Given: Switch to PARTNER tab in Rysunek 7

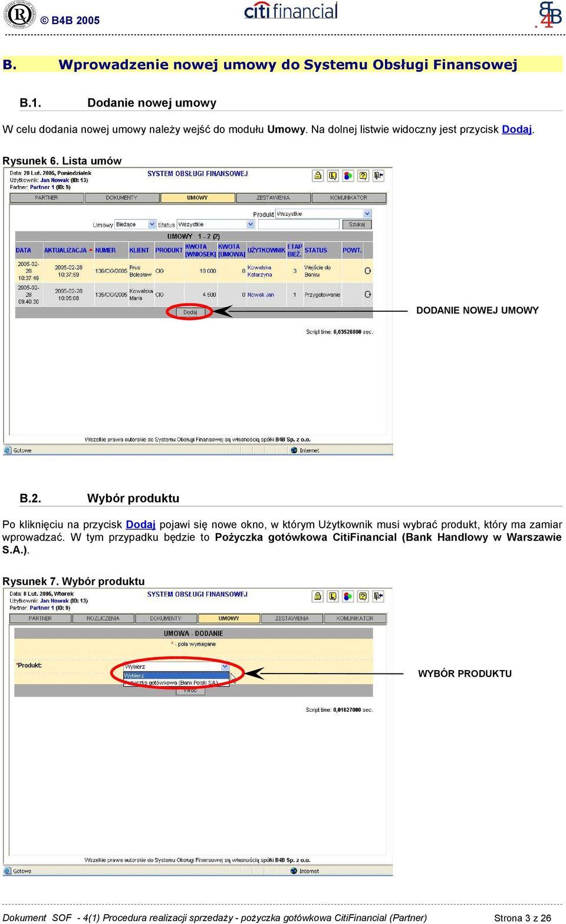Looking at the screenshot, I should point(40,619).
